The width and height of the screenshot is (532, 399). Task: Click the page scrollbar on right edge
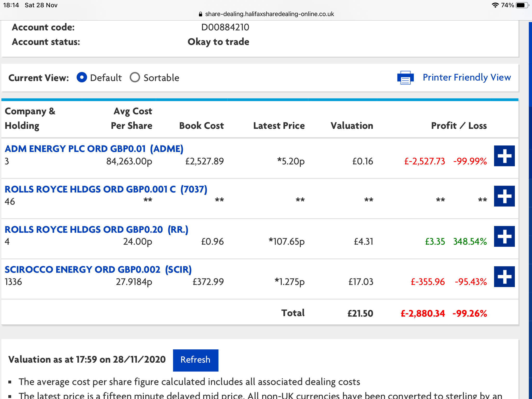[x=530, y=210]
